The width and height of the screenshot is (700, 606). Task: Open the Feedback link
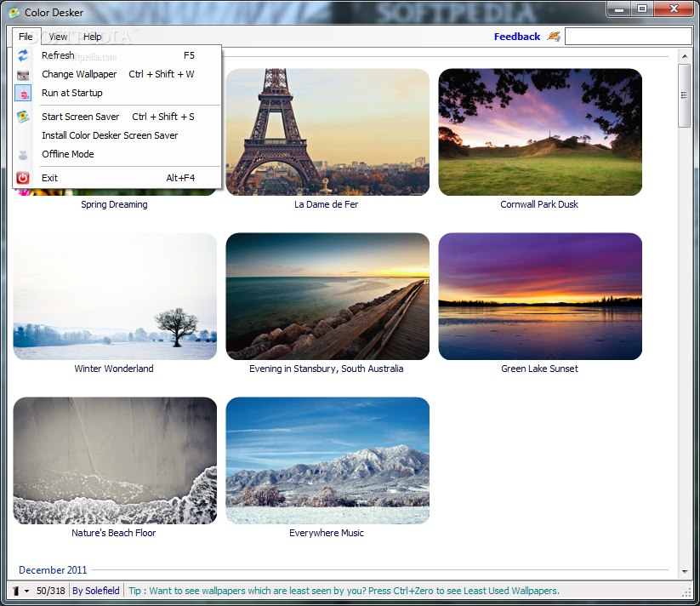click(x=517, y=37)
